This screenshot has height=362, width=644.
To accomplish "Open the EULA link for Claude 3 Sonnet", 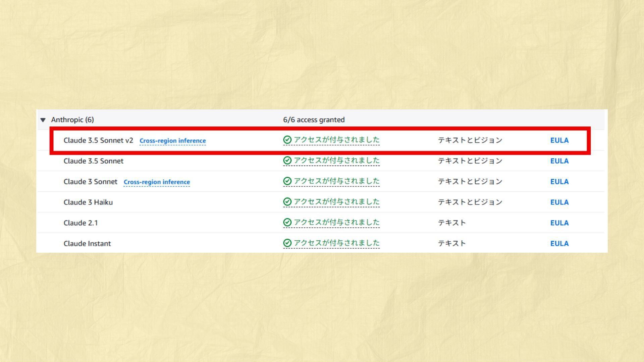I will click(559, 182).
